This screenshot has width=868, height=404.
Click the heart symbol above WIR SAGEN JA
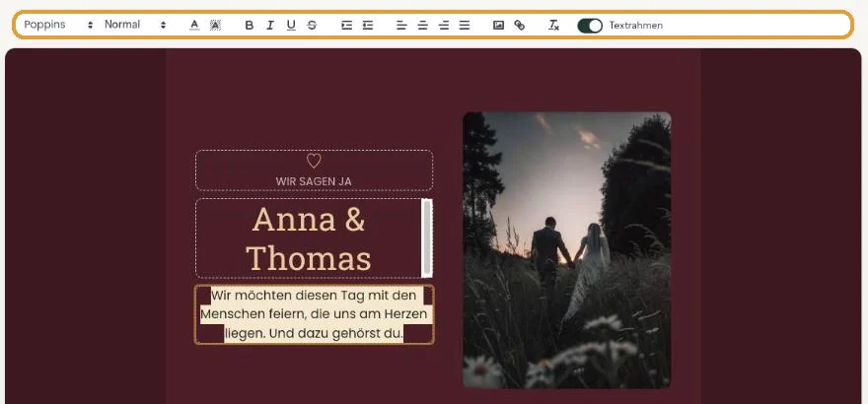pyautogui.click(x=314, y=161)
